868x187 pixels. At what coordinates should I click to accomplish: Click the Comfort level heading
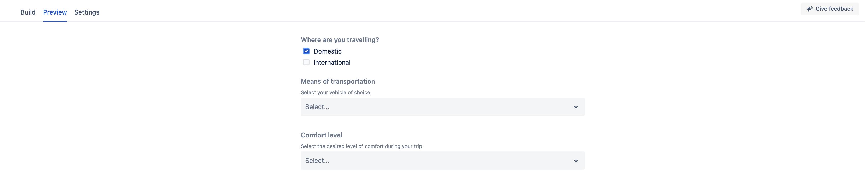321,135
